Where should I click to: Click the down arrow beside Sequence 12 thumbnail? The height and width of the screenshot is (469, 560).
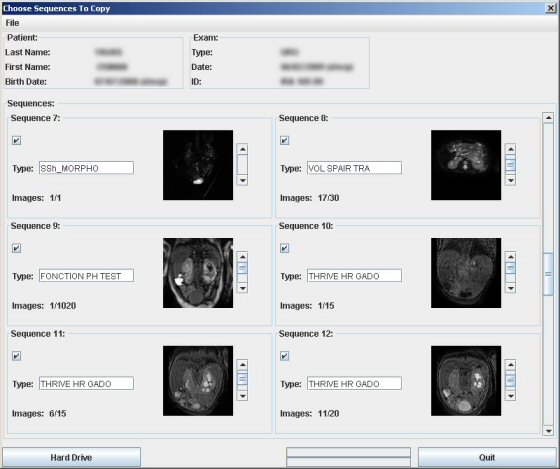point(511,396)
